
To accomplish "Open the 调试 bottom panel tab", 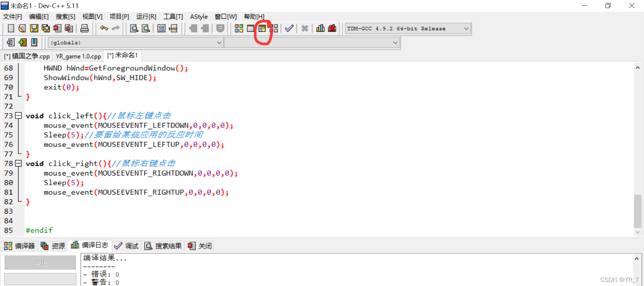I will coord(126,246).
